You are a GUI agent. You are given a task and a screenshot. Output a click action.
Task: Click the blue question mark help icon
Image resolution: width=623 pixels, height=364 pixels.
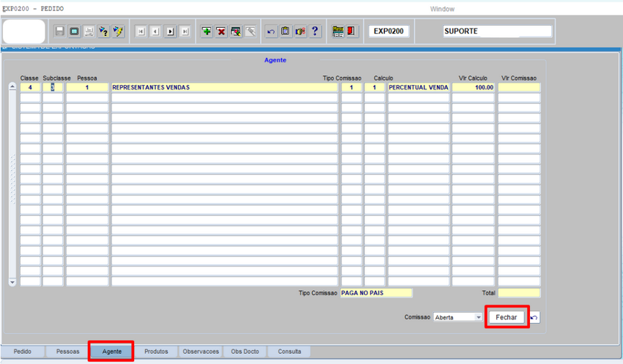(315, 31)
